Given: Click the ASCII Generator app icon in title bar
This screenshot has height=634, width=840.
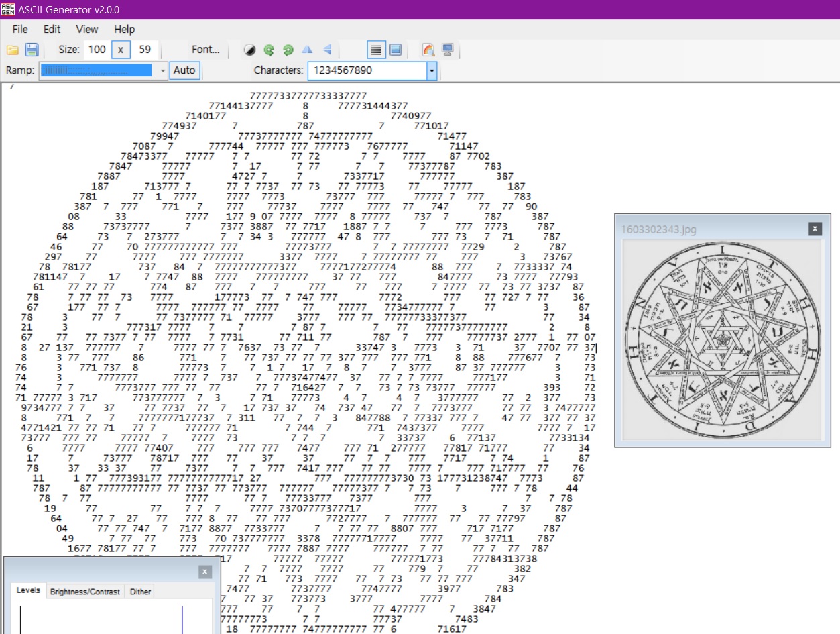Looking at the screenshot, I should tap(8, 9).
